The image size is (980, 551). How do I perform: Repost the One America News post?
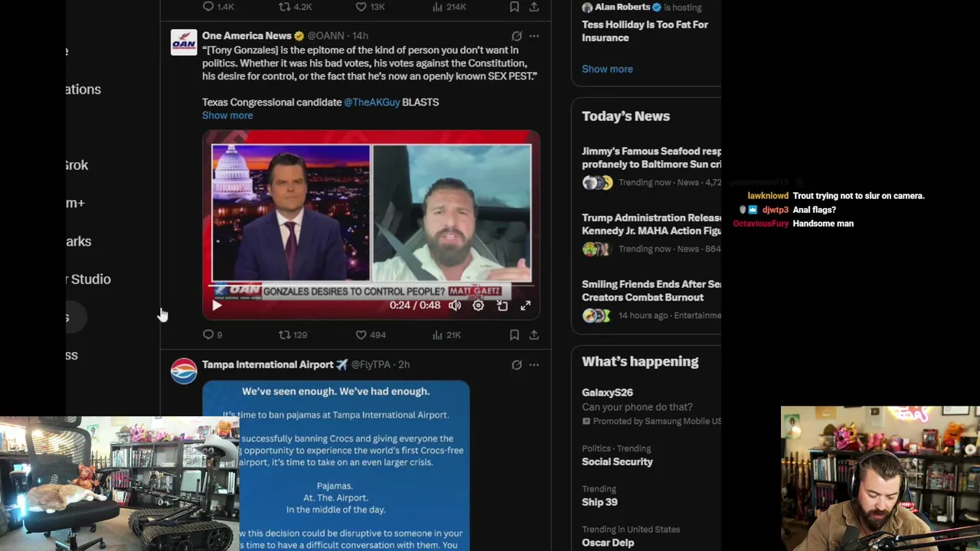(284, 334)
